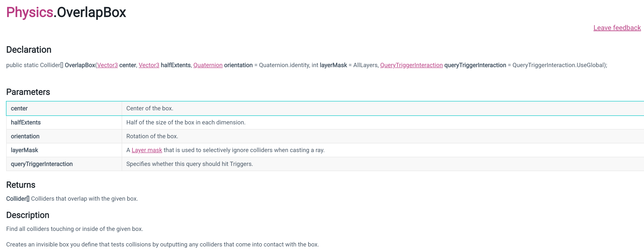
Task: Click the Description heading
Action: click(x=28, y=215)
